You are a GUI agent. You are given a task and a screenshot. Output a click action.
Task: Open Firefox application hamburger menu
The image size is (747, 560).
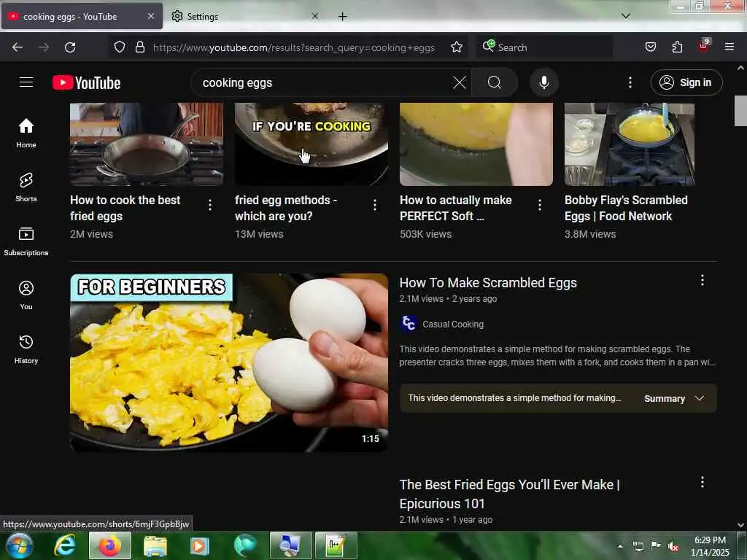729,47
